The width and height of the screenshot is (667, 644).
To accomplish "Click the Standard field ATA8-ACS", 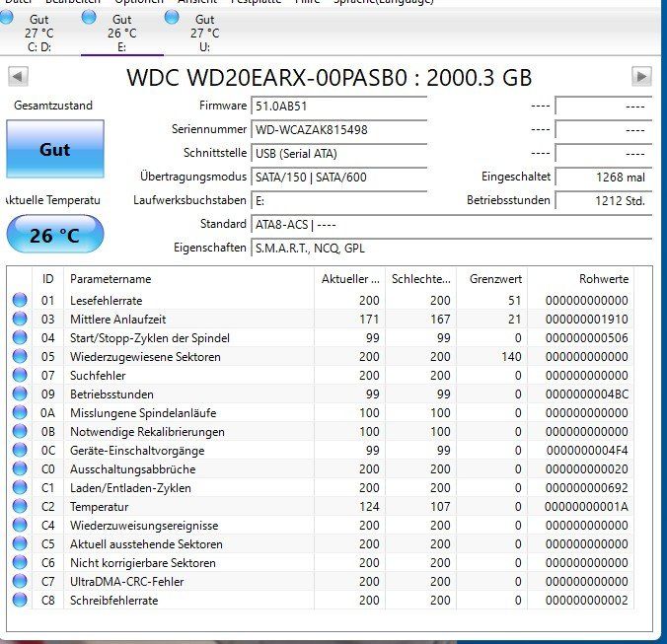I will (x=452, y=225).
